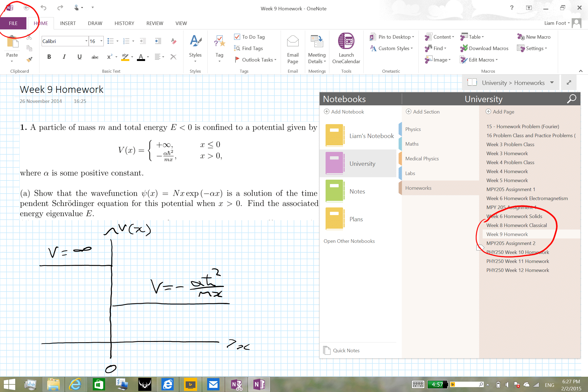The width and height of the screenshot is (588, 392).
Task: Select the Medical Physics section
Action: tap(422, 159)
